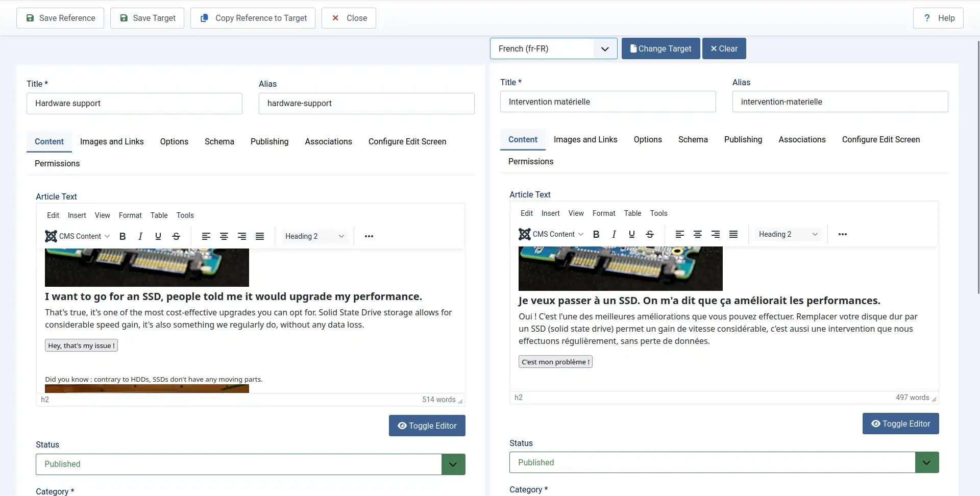This screenshot has width=980, height=496.
Task: Toggle strikethrough in target editor toolbar
Action: point(650,234)
